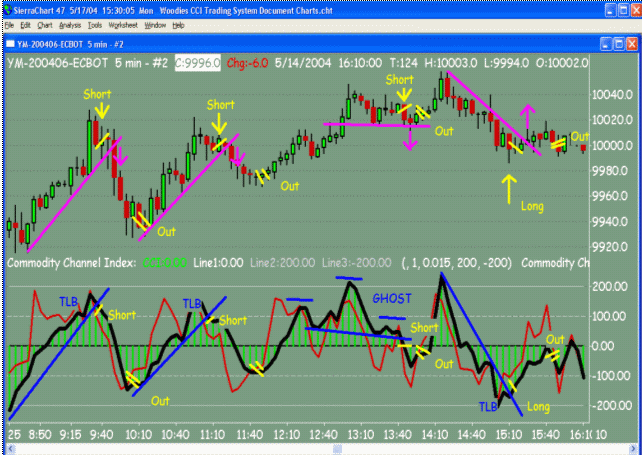Open the File menu
The image size is (642, 455).
10,23
